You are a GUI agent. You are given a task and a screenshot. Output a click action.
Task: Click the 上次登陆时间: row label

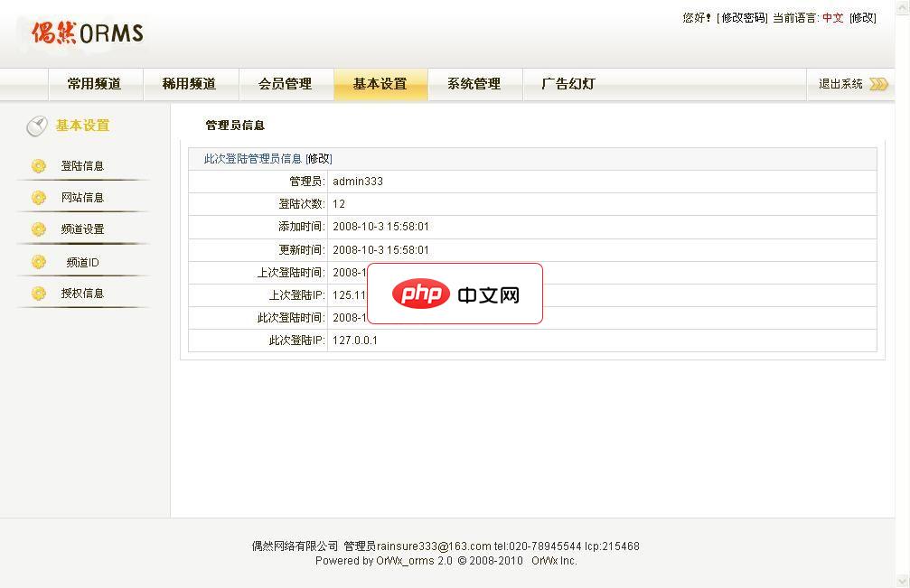(291, 273)
